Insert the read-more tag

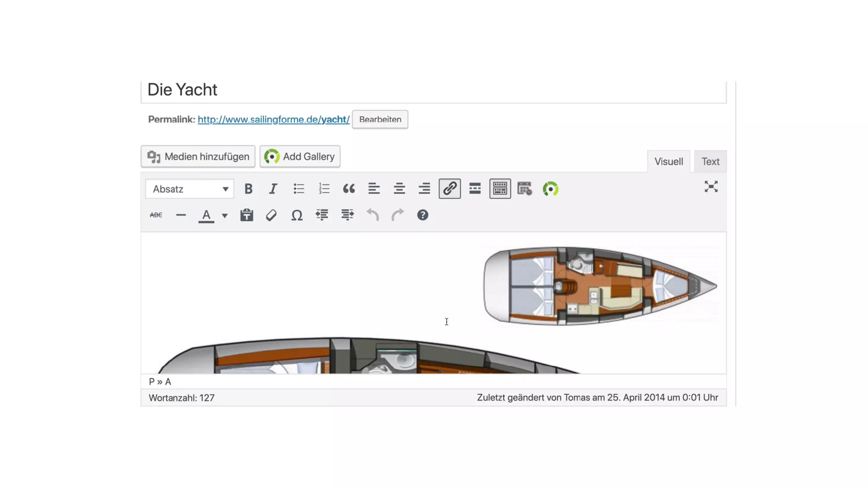point(475,189)
